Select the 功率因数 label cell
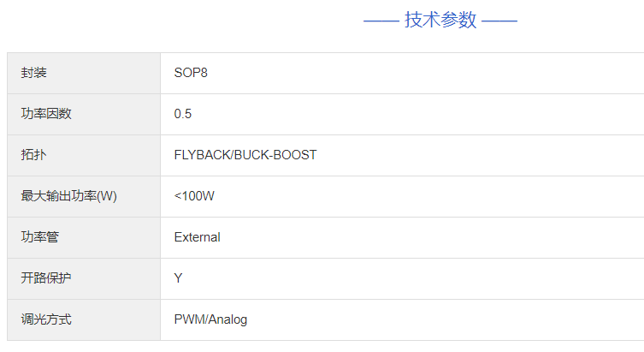 (46, 114)
